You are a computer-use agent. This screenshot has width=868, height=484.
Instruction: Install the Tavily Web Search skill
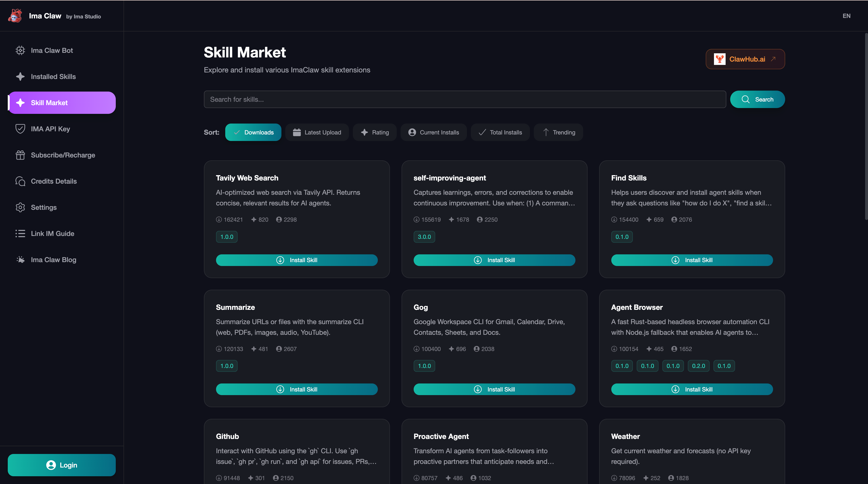click(x=296, y=260)
